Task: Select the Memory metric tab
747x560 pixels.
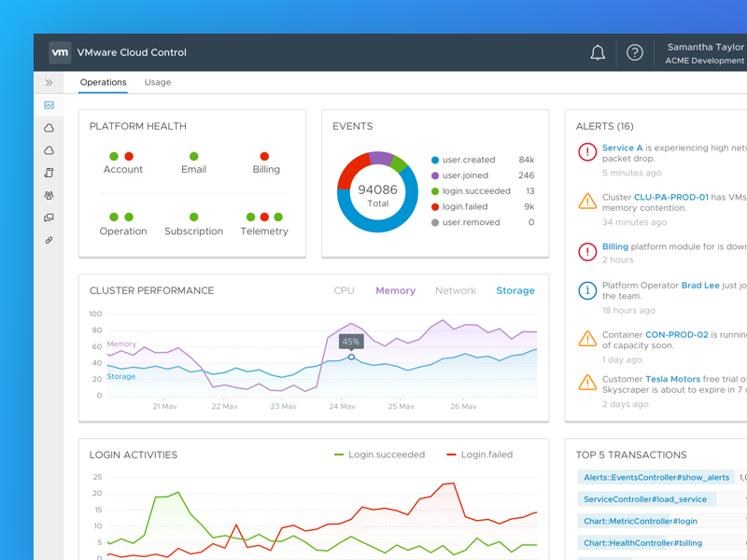Action: tap(395, 290)
